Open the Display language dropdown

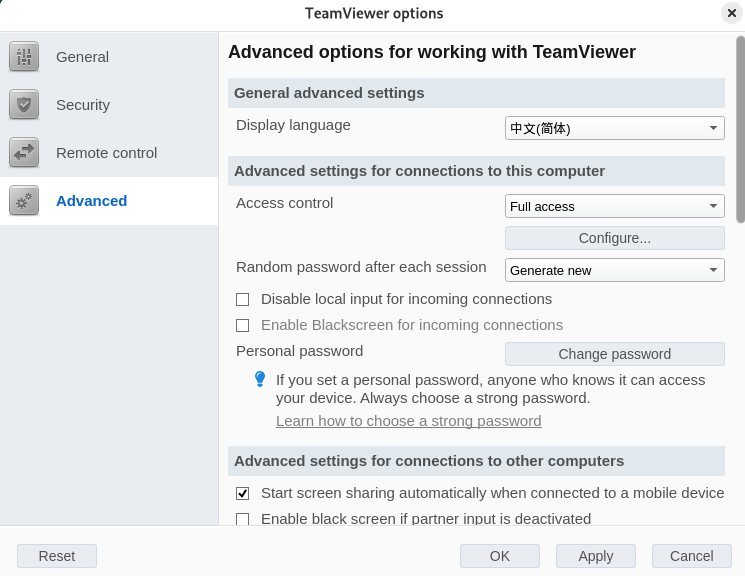[614, 128]
